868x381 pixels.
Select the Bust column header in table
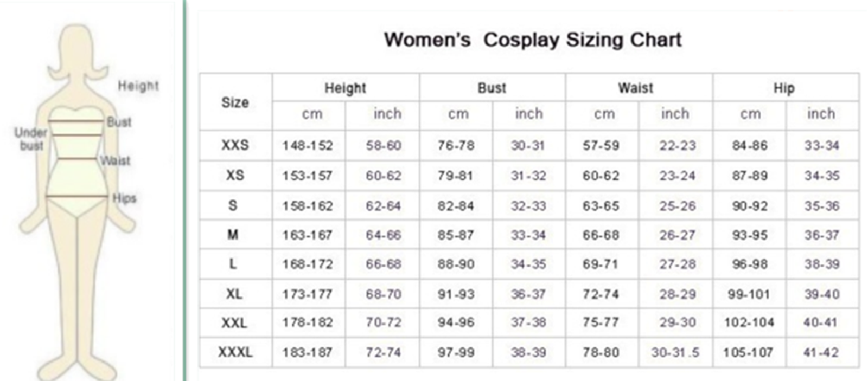492,88
